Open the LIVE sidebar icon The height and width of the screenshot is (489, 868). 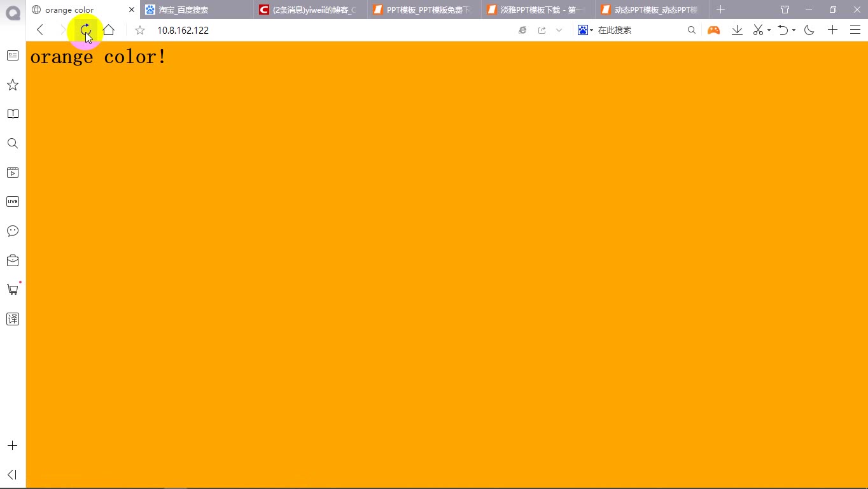(x=13, y=201)
